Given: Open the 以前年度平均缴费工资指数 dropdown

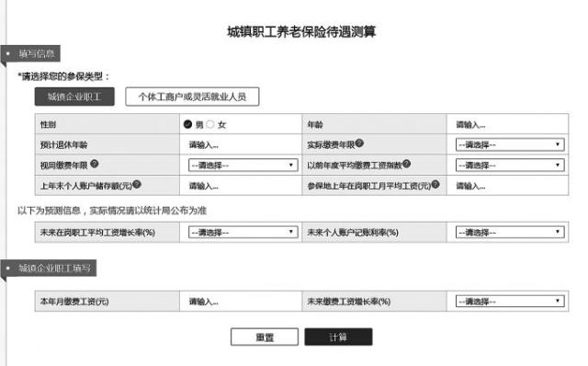Looking at the screenshot, I should [510, 165].
